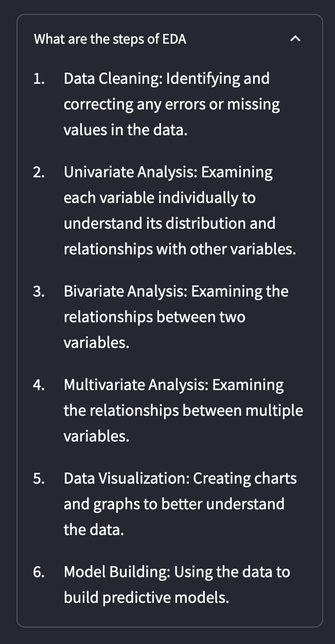
Task: Click the line 'relationships between two'
Action: coord(154,317)
